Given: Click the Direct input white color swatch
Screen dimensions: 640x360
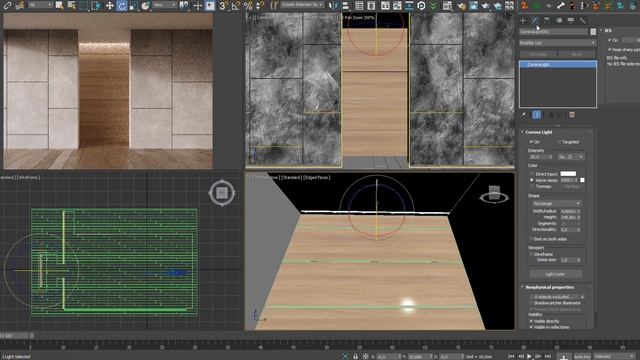Looking at the screenshot, I should pos(568,174).
